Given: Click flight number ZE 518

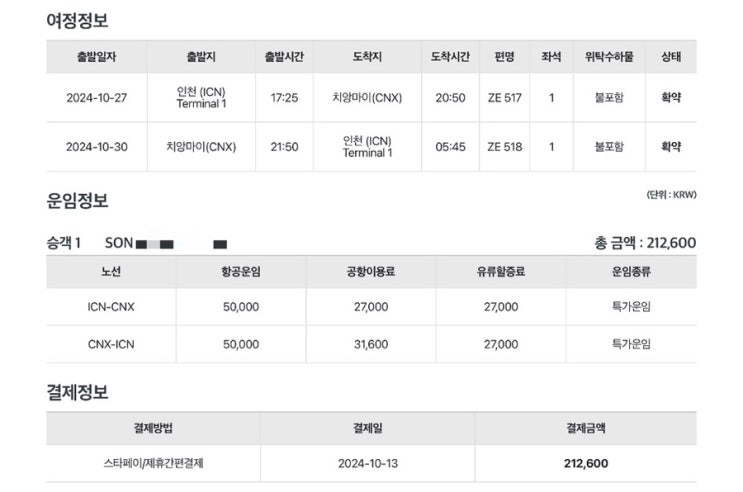Looking at the screenshot, I should (503, 147).
